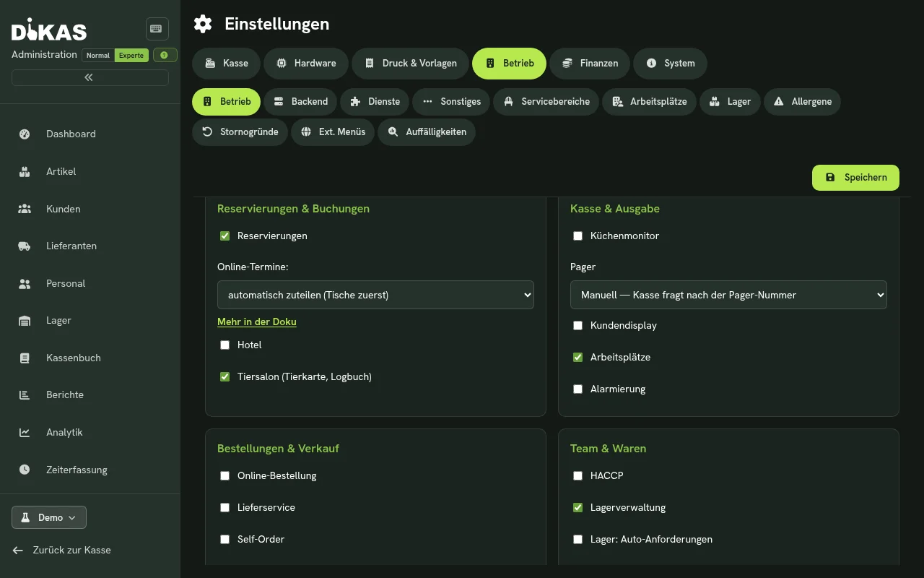The width and height of the screenshot is (924, 578).
Task: Open the Demo environment dropdown
Action: [49, 517]
